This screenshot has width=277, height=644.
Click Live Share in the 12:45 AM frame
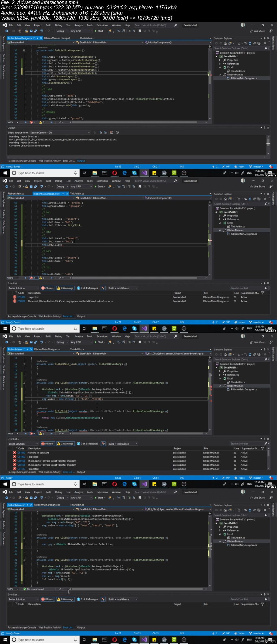(257, 31)
